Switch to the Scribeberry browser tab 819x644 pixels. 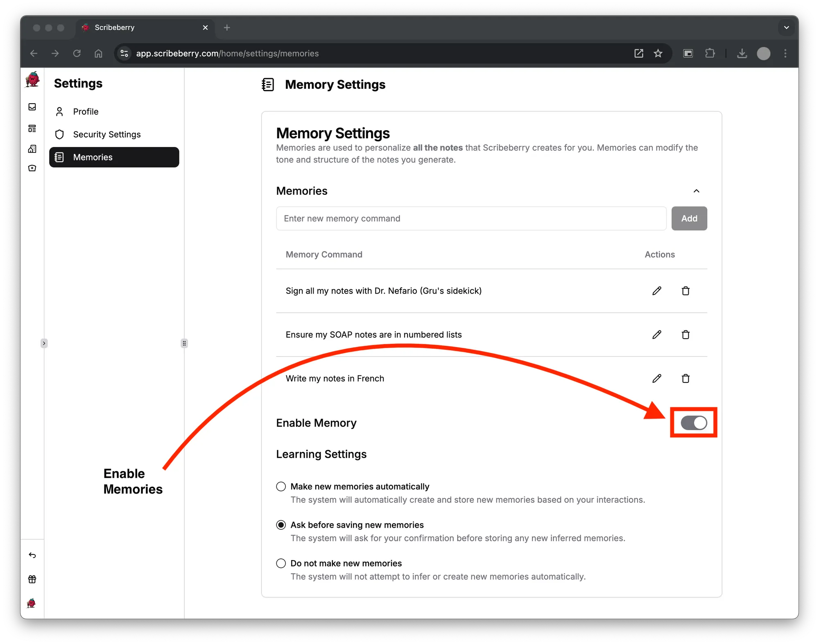[145, 27]
